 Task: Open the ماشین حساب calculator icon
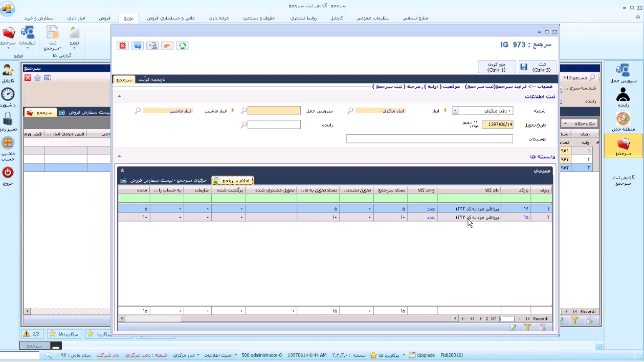[8, 143]
